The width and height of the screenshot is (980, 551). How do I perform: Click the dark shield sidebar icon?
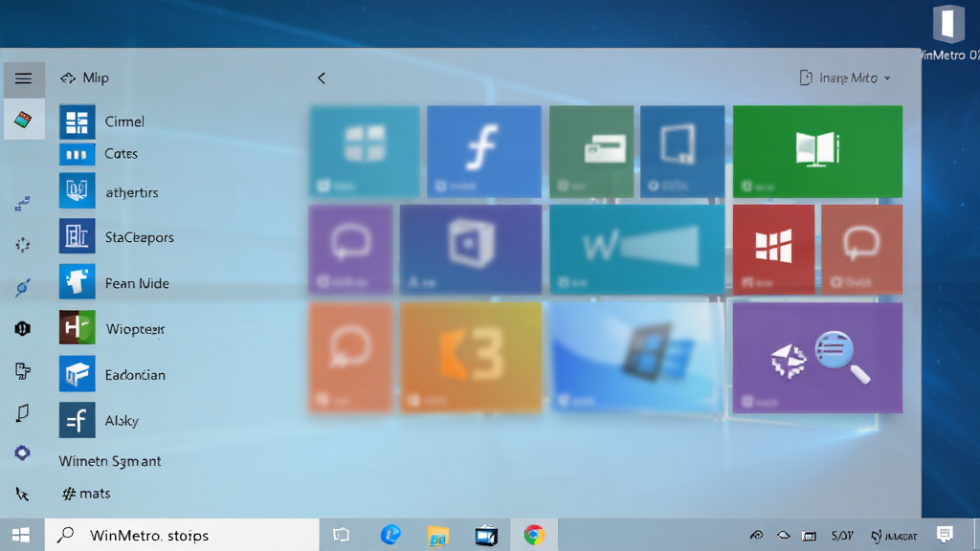(x=23, y=328)
